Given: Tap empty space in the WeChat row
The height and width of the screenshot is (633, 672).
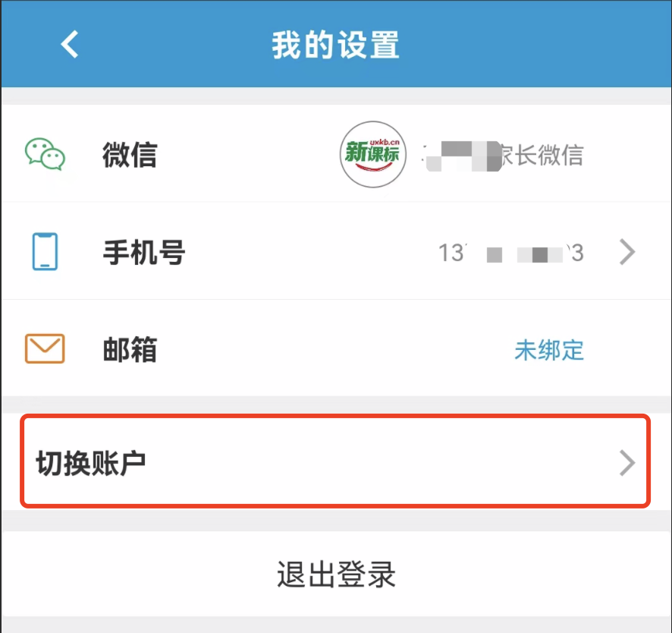Looking at the screenshot, I should click(249, 154).
